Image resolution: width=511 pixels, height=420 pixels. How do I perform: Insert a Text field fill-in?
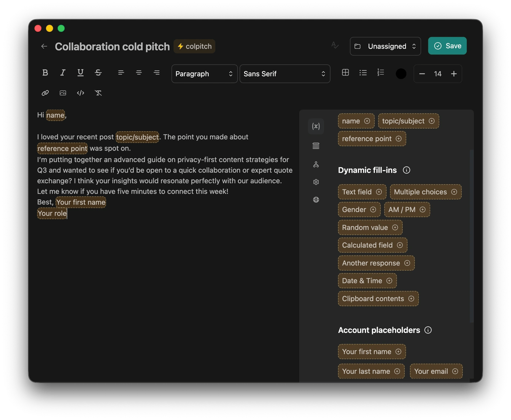coord(362,192)
